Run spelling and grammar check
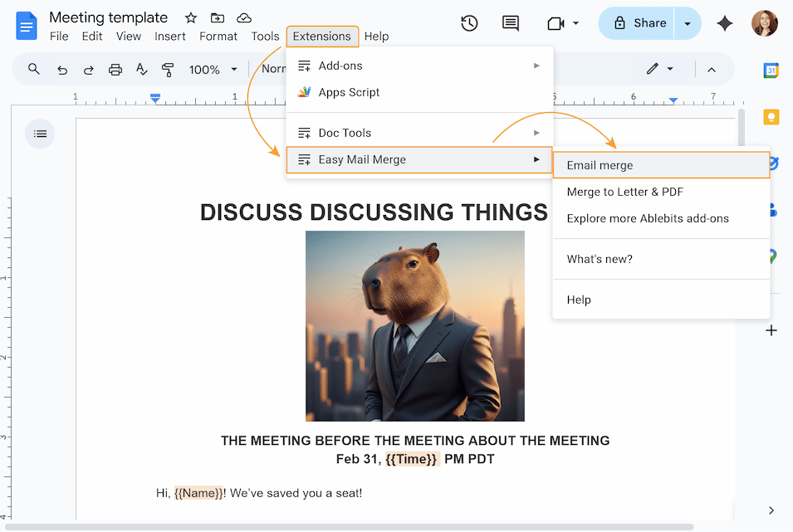793x532 pixels. (142, 69)
